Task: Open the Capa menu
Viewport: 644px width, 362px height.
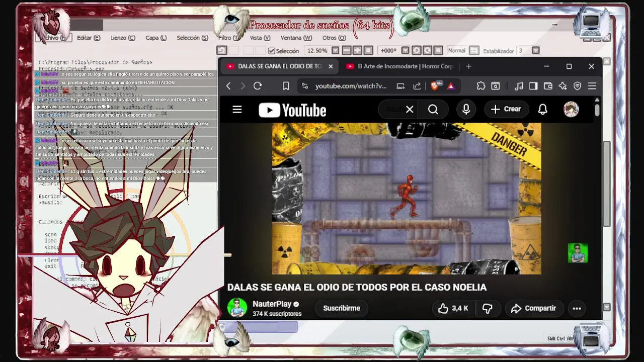Action: pos(156,38)
